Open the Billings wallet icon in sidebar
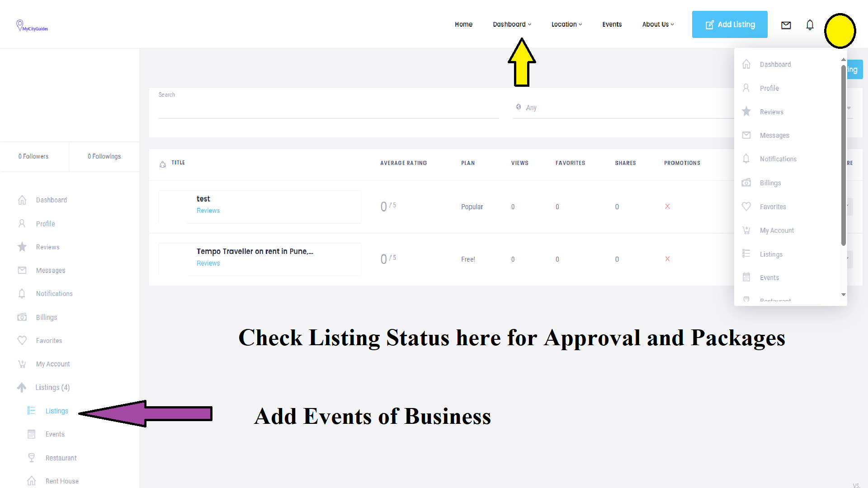Screen dimensions: 868x488 (x=22, y=317)
